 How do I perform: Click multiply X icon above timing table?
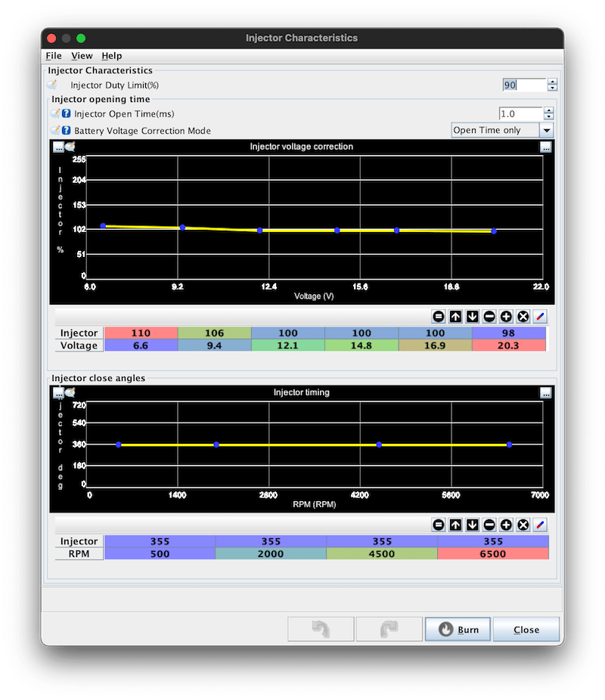point(523,525)
